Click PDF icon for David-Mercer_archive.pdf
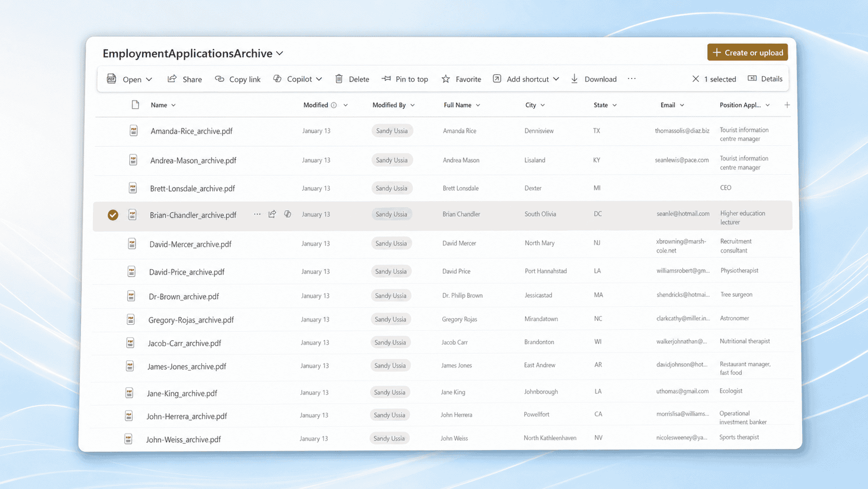 click(132, 243)
